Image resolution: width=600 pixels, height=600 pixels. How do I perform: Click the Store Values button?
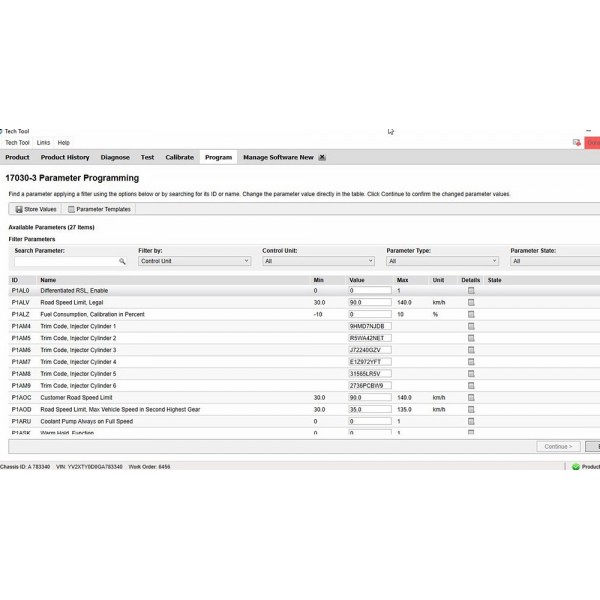[36, 209]
